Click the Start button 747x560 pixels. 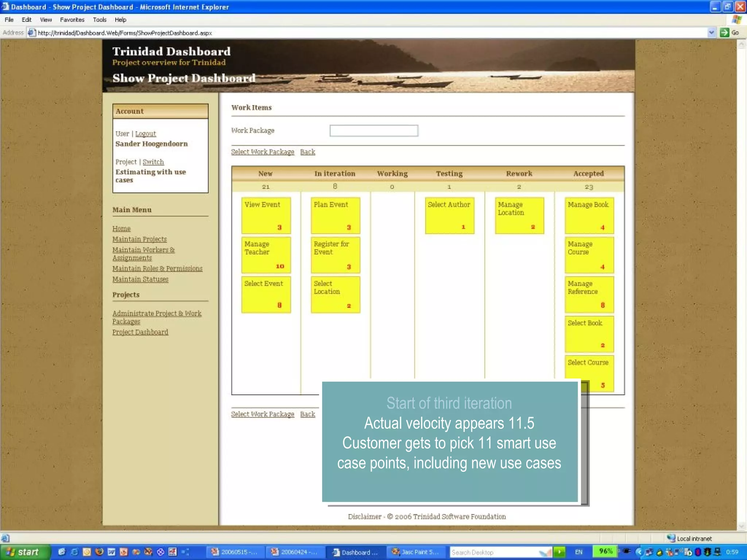click(x=24, y=552)
